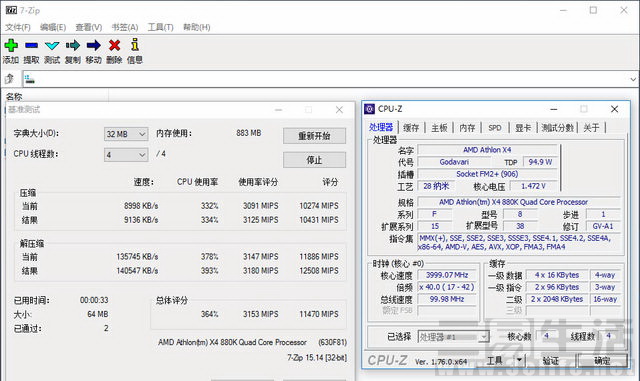The height and width of the screenshot is (381, 640).
Task: Click the 1.472 V core voltage value
Action: (533, 186)
